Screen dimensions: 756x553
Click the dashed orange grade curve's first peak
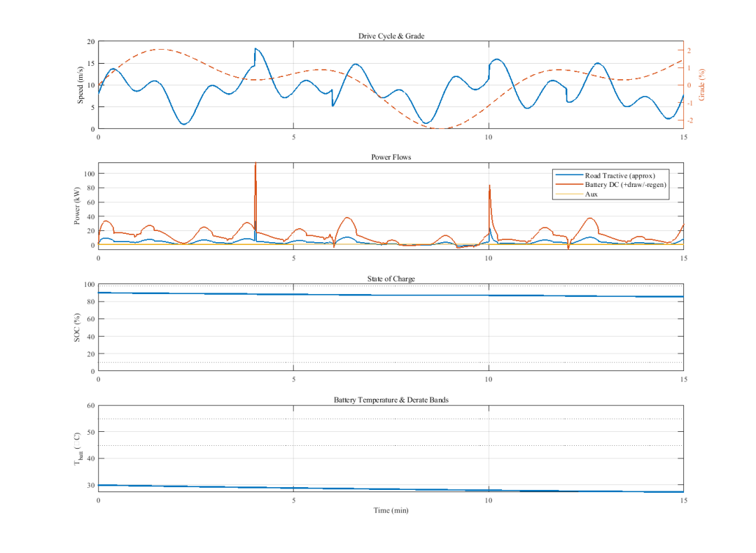(160, 49)
